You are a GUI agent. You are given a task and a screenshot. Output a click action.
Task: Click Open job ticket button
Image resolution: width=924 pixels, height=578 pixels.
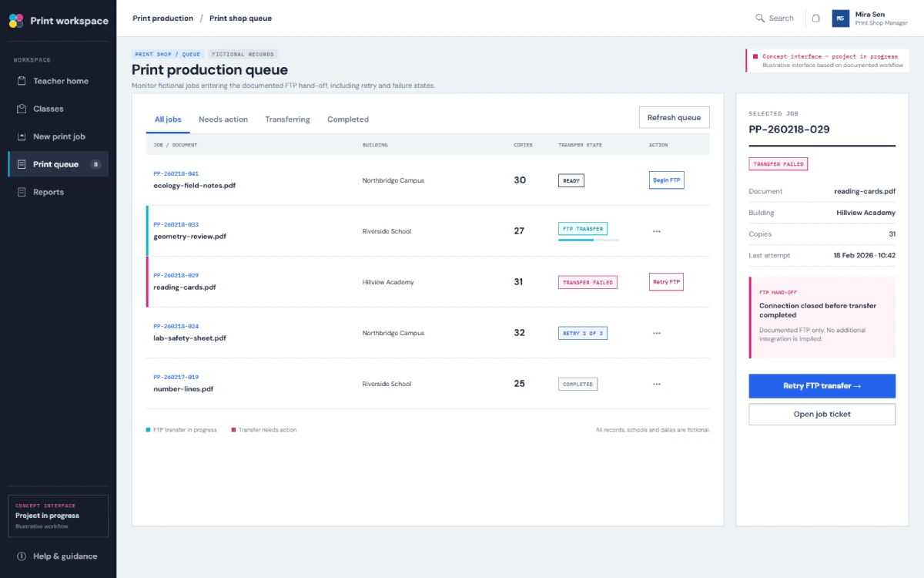point(822,414)
